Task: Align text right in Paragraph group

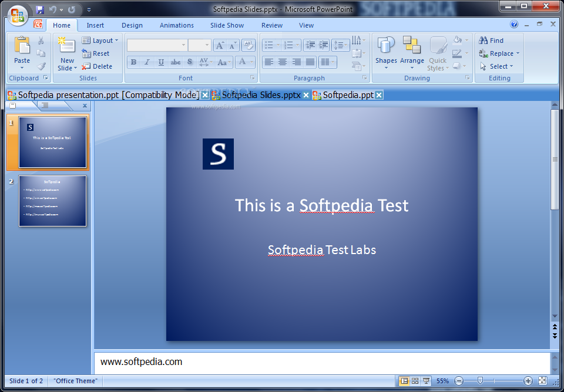Action: pyautogui.click(x=296, y=62)
